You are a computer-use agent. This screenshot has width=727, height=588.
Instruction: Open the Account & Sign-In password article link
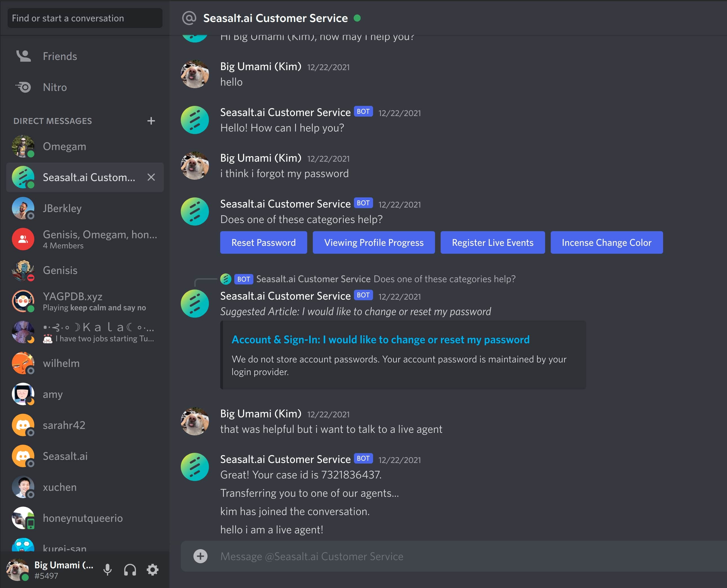[x=380, y=339]
